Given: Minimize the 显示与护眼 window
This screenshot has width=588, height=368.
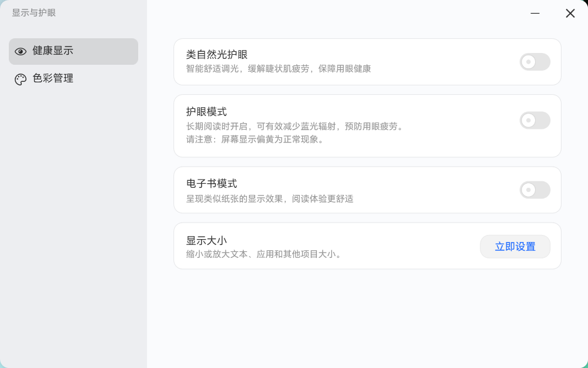Looking at the screenshot, I should click(535, 13).
